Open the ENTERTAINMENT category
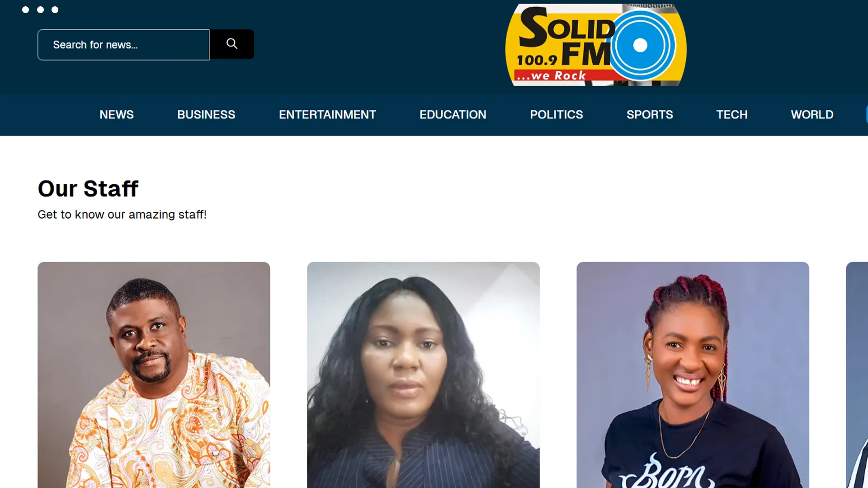 327,115
